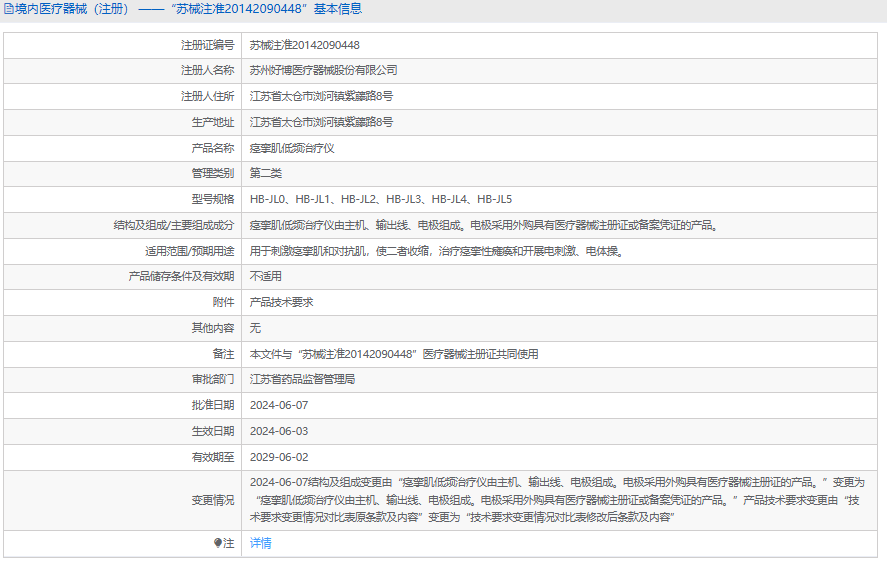Click the 有效期至 row label
Image resolution: width=887 pixels, height=563 pixels.
(x=213, y=457)
